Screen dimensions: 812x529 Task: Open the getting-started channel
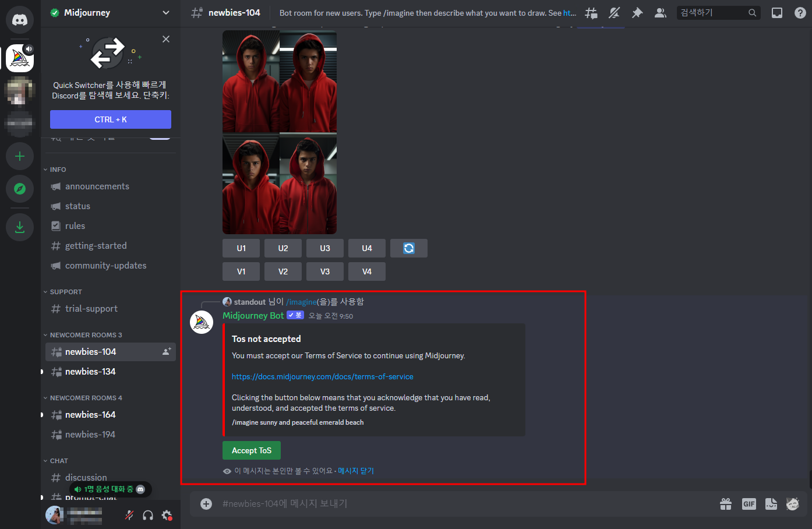tap(111, 246)
